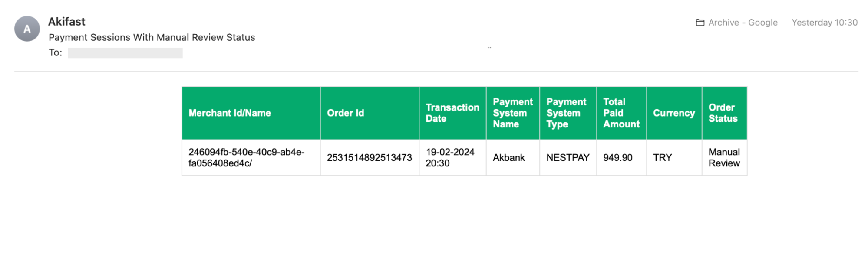Click the Order Status column header
The height and width of the screenshot is (254, 868).
723,113
